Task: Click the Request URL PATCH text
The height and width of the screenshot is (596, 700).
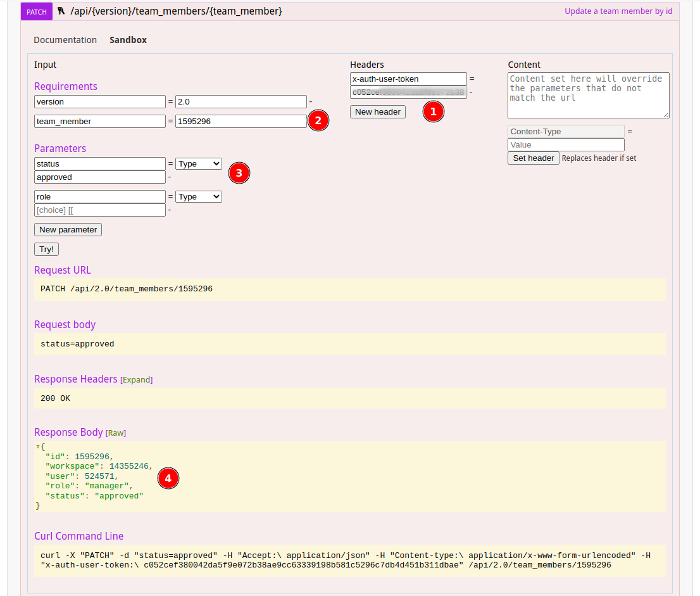Action: tap(127, 289)
